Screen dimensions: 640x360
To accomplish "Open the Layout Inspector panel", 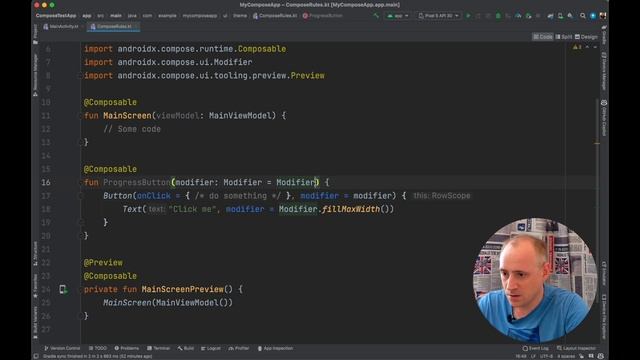I will tap(576, 348).
